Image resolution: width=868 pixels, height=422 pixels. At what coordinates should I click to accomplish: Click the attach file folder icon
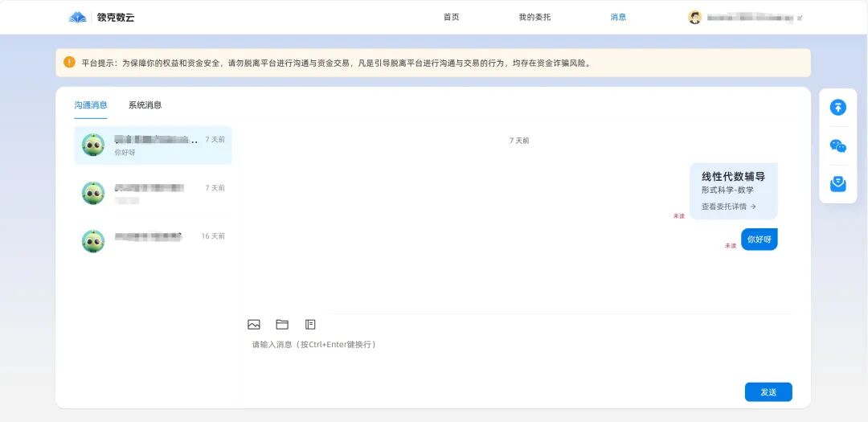click(x=282, y=325)
